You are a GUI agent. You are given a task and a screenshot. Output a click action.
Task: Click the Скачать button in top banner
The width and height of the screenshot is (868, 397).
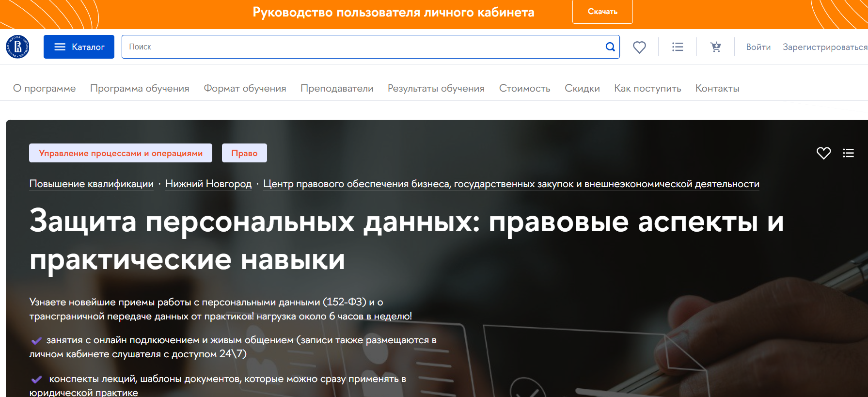click(602, 12)
